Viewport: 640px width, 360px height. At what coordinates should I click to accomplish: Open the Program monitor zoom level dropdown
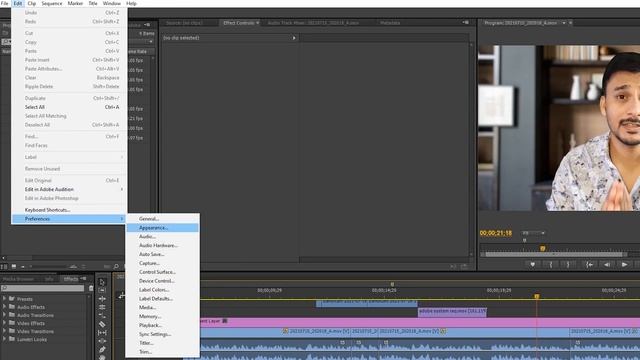pos(534,233)
